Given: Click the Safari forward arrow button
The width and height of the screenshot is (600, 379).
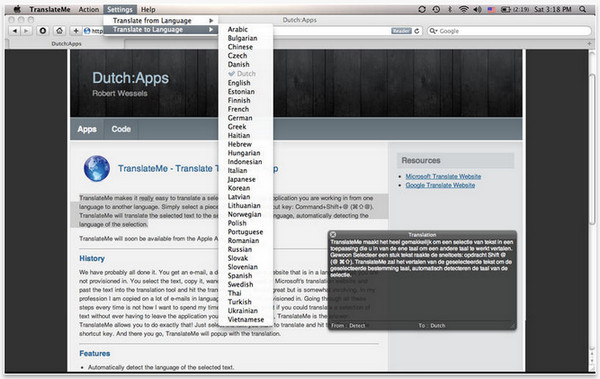Looking at the screenshot, I should point(25,31).
